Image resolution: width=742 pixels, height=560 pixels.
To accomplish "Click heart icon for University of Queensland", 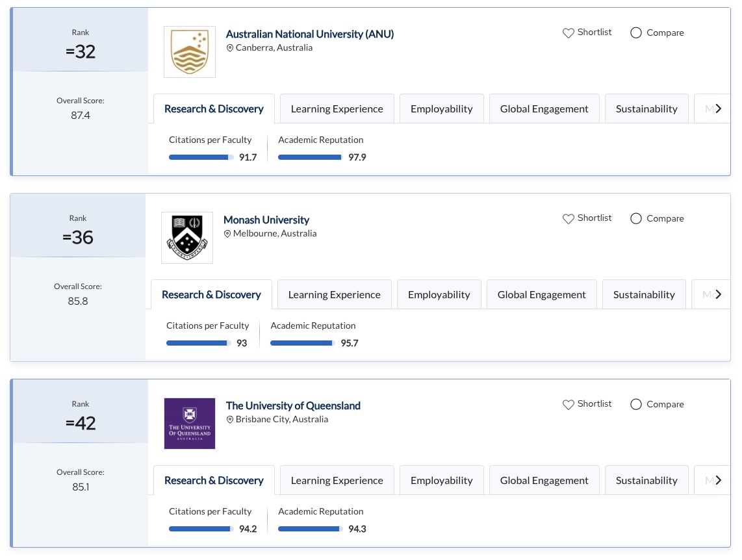I will point(568,405).
